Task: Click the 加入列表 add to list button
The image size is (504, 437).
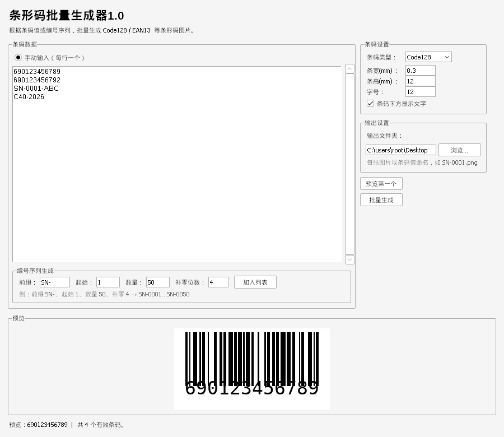Action: point(255,282)
